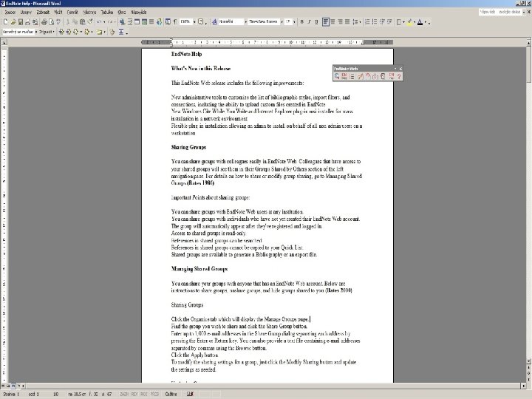Open the Styles and Formatting pane icon
The height and width of the screenshot is (399, 532).
pos(214,22)
